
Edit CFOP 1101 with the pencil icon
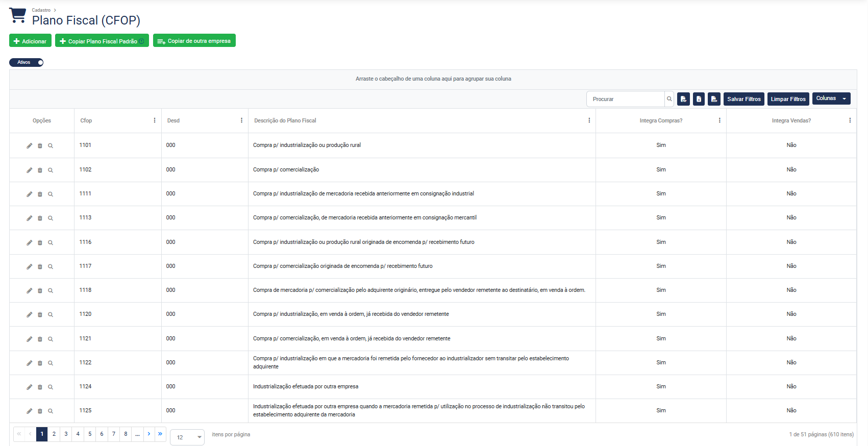click(30, 146)
